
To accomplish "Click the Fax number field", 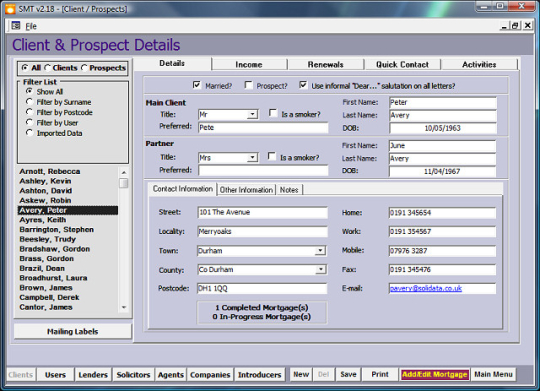I will pyautogui.click(x=442, y=269).
